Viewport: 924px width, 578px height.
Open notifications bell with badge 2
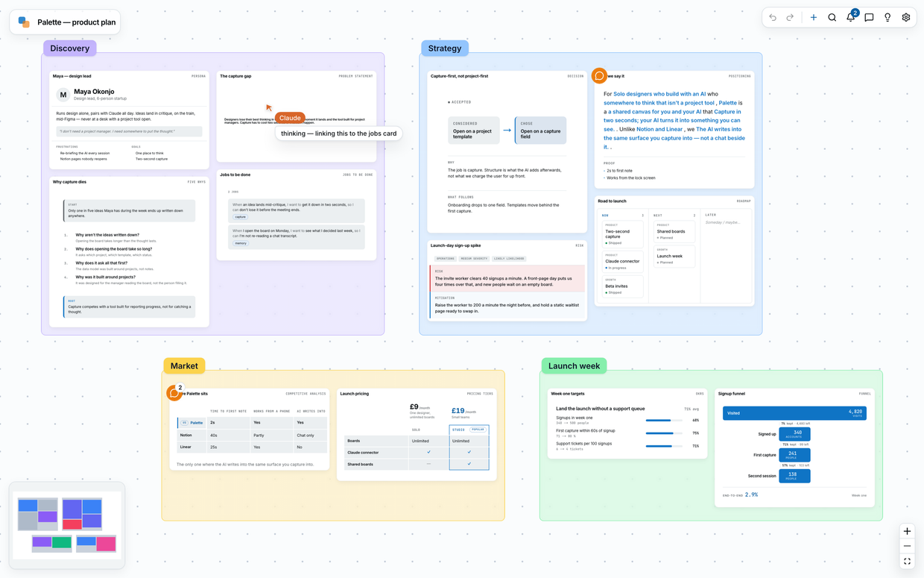click(851, 17)
